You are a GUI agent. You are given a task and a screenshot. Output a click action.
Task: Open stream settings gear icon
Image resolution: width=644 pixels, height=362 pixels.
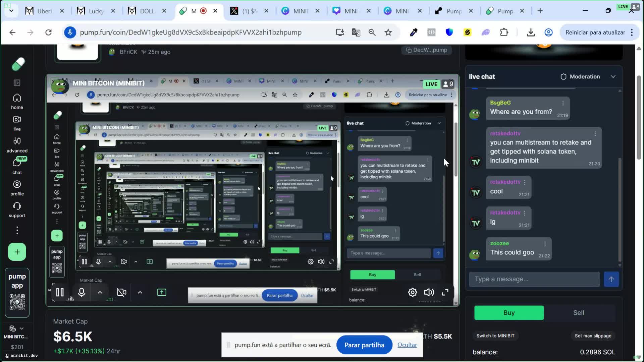tap(412, 292)
